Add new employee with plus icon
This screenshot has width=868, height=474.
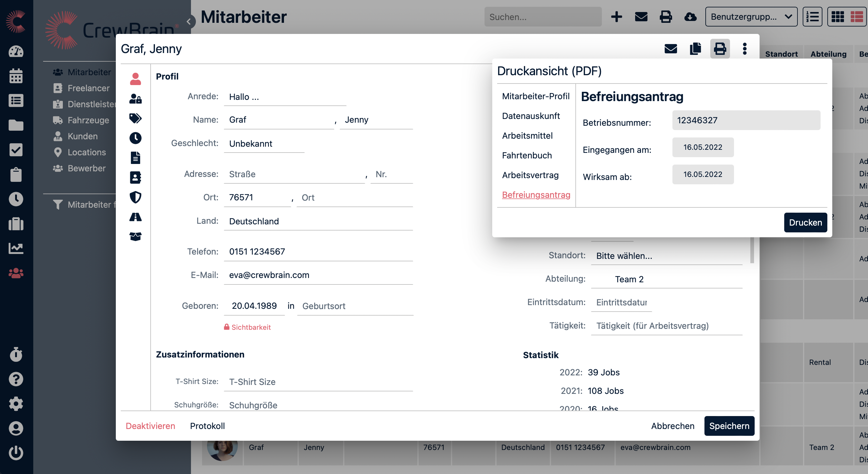coord(616,17)
